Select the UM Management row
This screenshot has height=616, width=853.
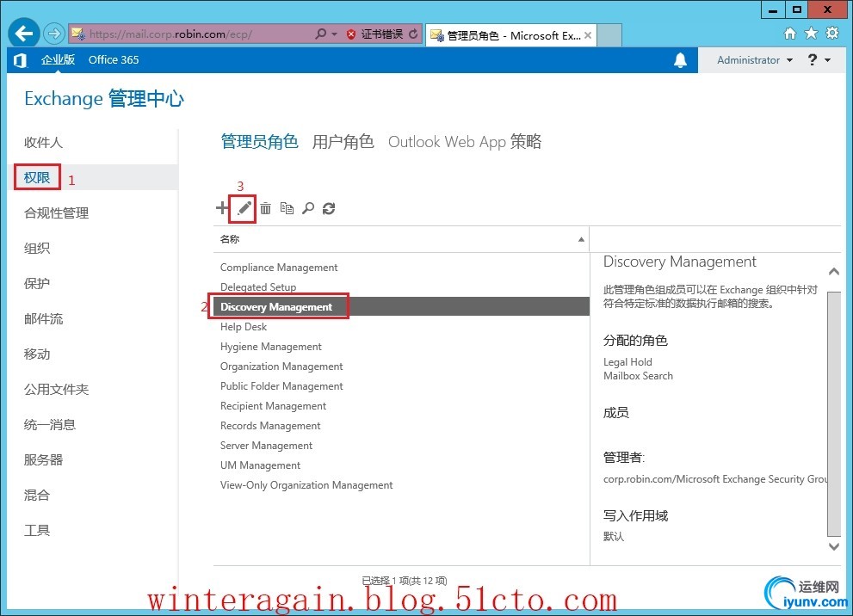pos(401,465)
